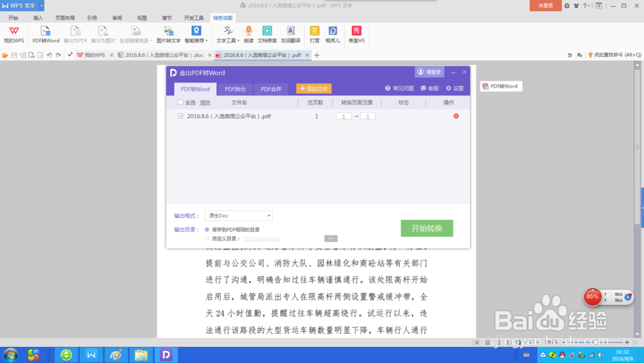The height and width of the screenshot is (363, 644).
Task: Open the WPS 文字 application menu arrow
Action: 41,6
